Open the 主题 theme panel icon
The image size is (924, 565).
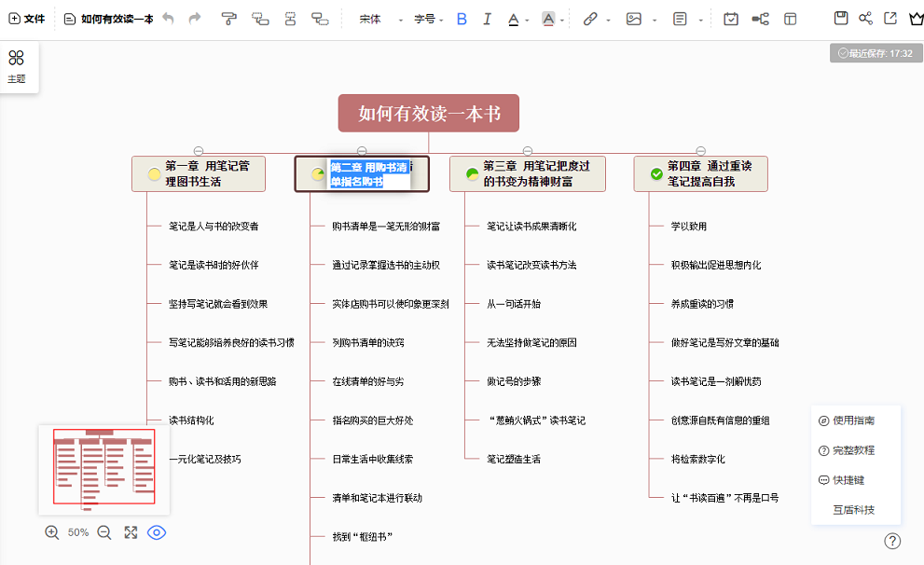click(x=17, y=65)
